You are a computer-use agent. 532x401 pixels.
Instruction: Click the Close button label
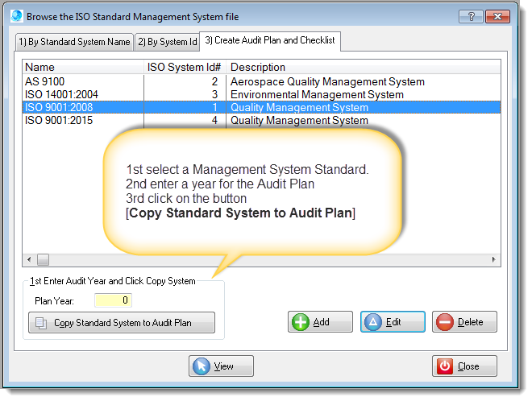point(468,366)
